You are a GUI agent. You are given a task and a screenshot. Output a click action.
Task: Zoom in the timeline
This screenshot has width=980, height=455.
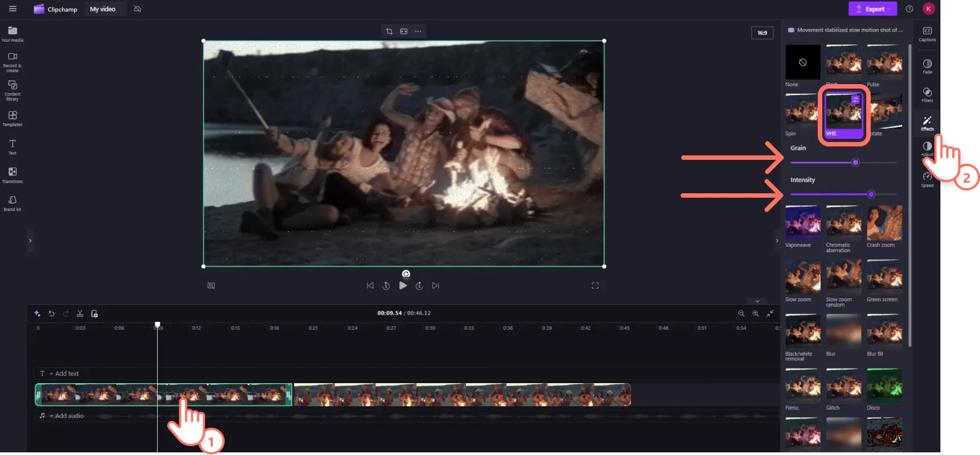(x=755, y=314)
